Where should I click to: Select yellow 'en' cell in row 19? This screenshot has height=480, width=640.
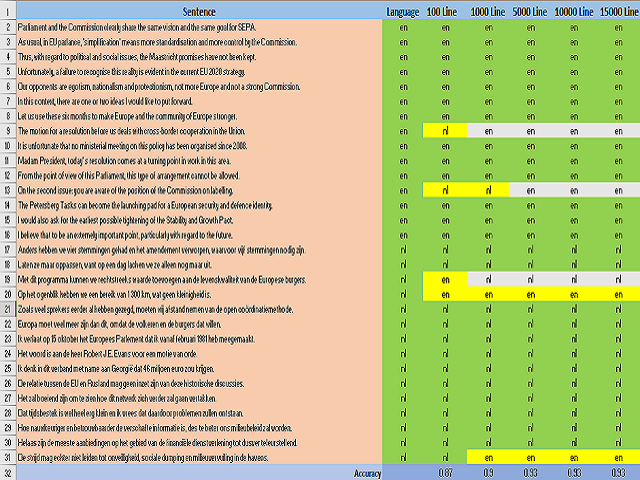(445, 280)
